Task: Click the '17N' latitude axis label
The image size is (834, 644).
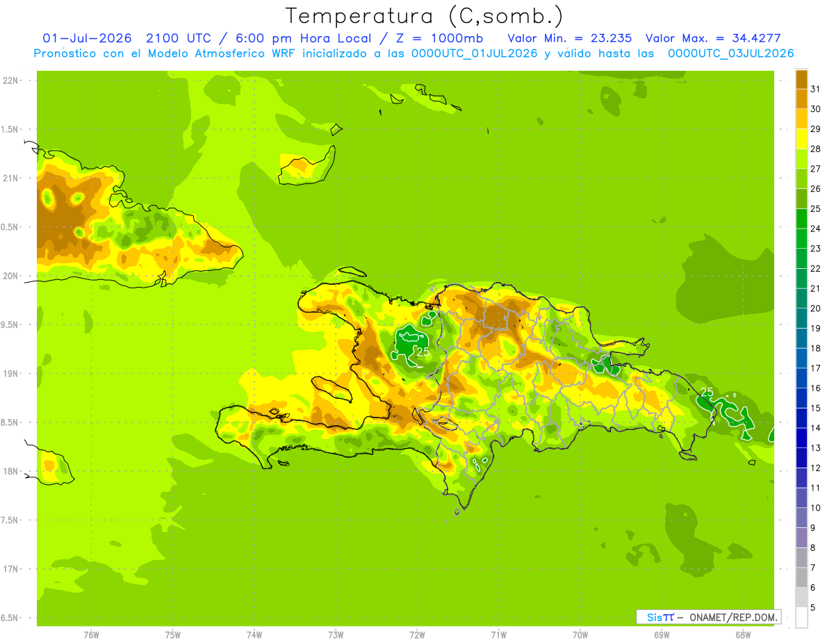Action: coord(11,569)
